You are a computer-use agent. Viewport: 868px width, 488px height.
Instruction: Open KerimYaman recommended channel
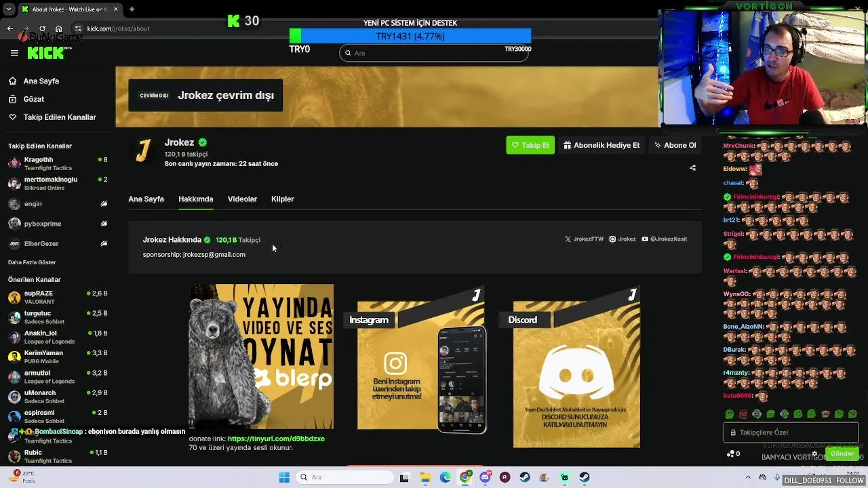click(x=58, y=357)
